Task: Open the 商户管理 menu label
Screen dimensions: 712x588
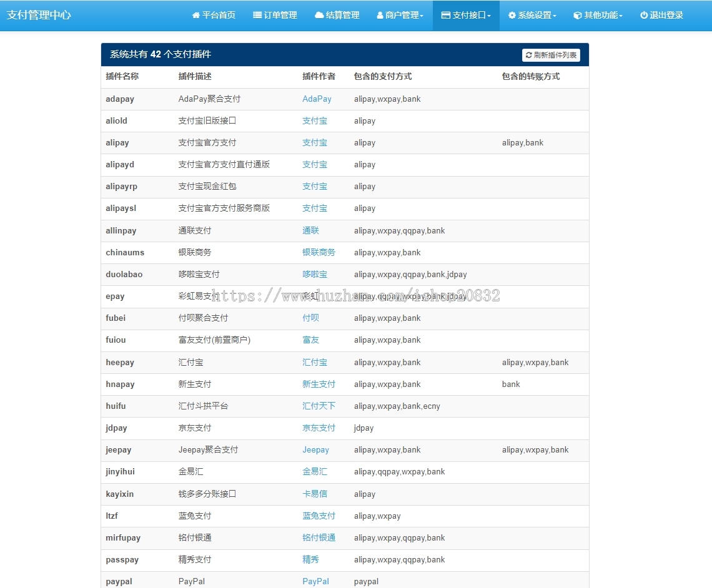Action: pos(402,16)
